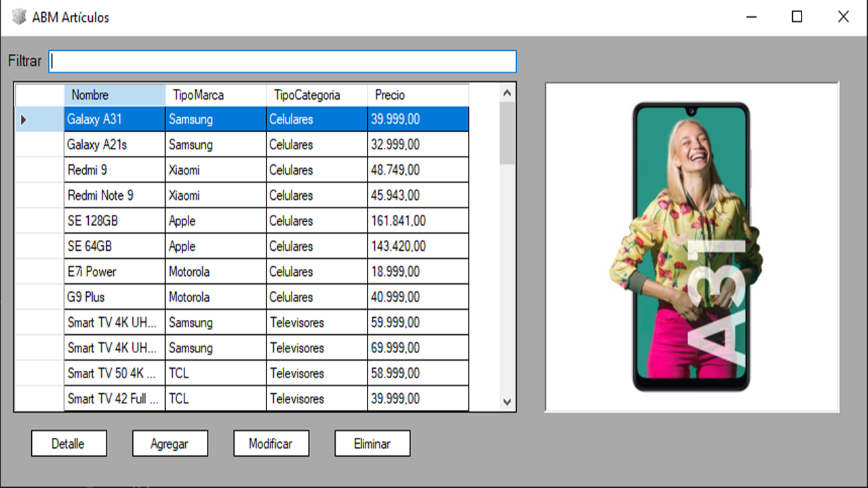The width and height of the screenshot is (868, 488).
Task: Click the price 32.999,00 cell
Action: [418, 144]
